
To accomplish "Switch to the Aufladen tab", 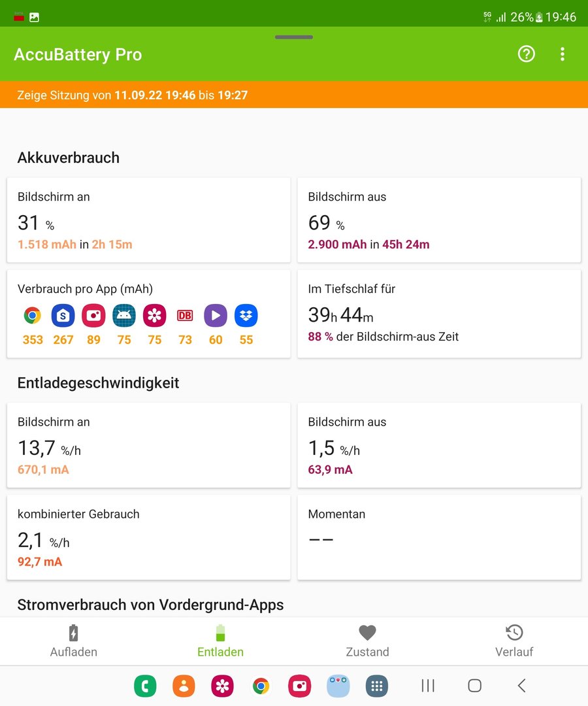I will coord(74,641).
